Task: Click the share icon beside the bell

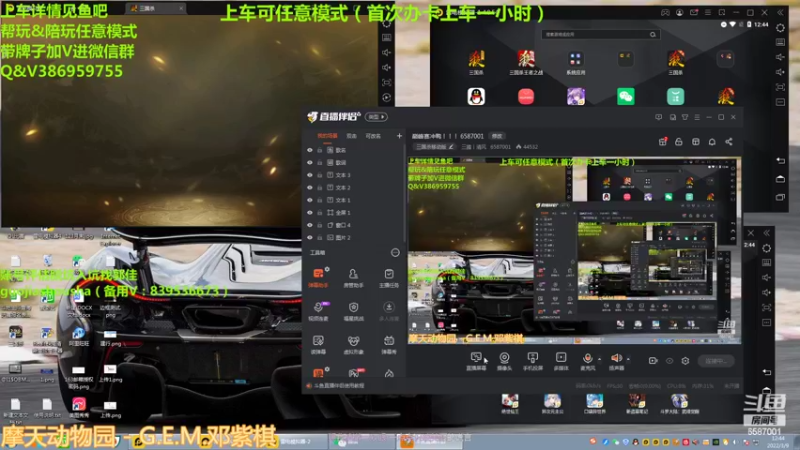Action: click(729, 142)
